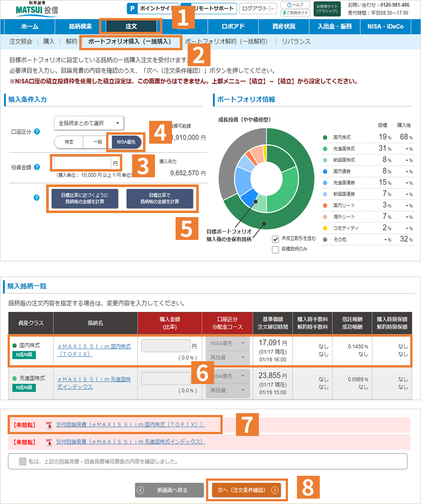Select 一般 account type
Viewport: 421px width, 504px height.
click(x=98, y=142)
